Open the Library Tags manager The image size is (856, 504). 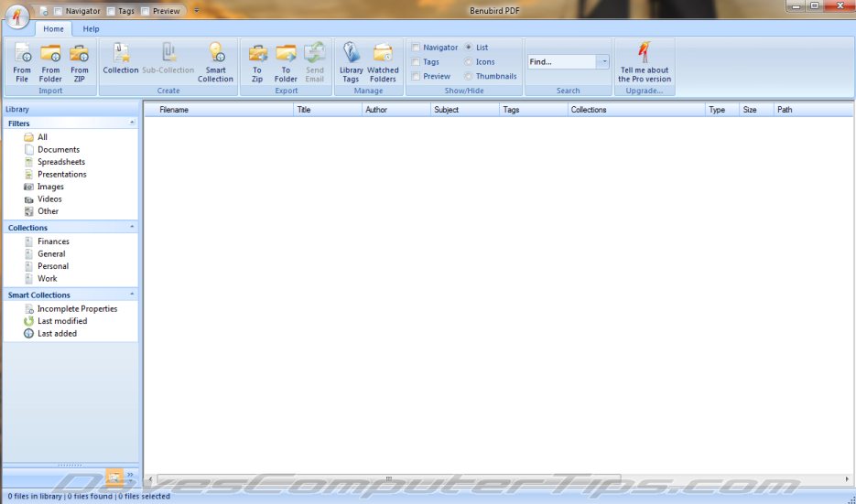click(351, 62)
